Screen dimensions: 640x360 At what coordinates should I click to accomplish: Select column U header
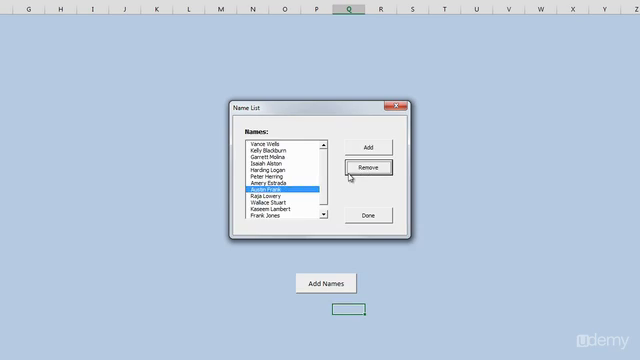pos(477,9)
